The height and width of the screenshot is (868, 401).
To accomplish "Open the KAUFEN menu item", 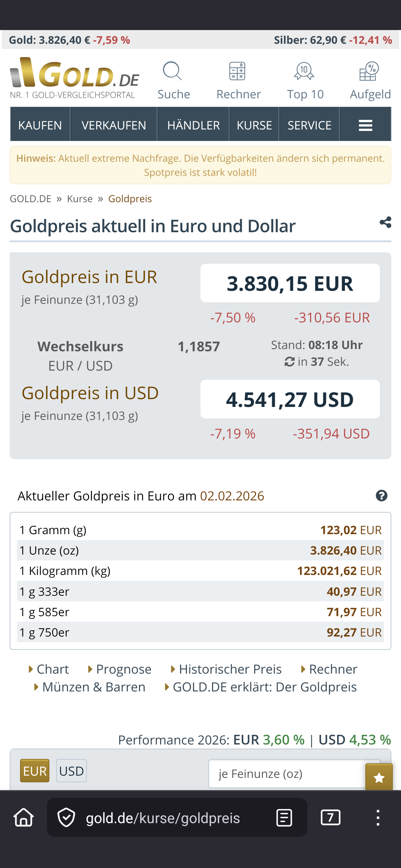I will point(40,125).
